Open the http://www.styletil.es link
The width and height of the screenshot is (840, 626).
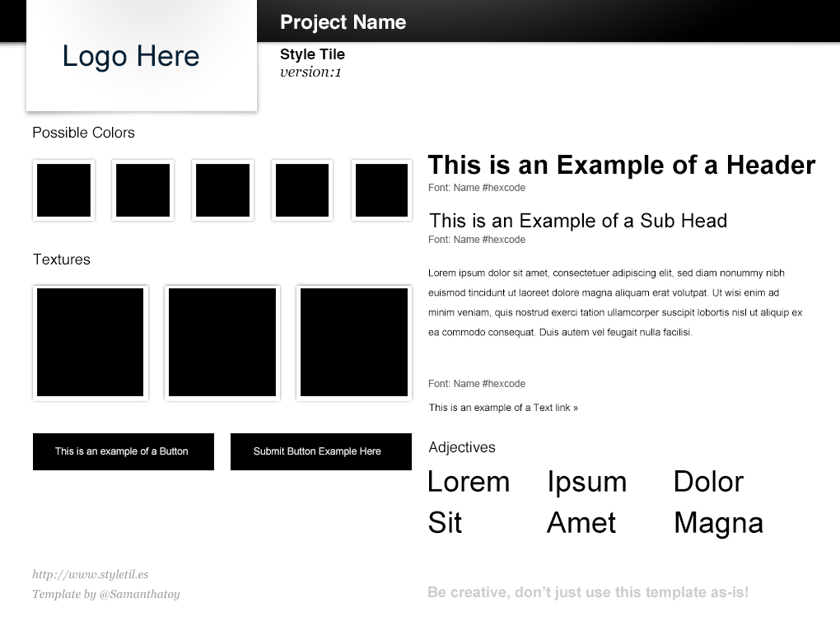pos(91,575)
